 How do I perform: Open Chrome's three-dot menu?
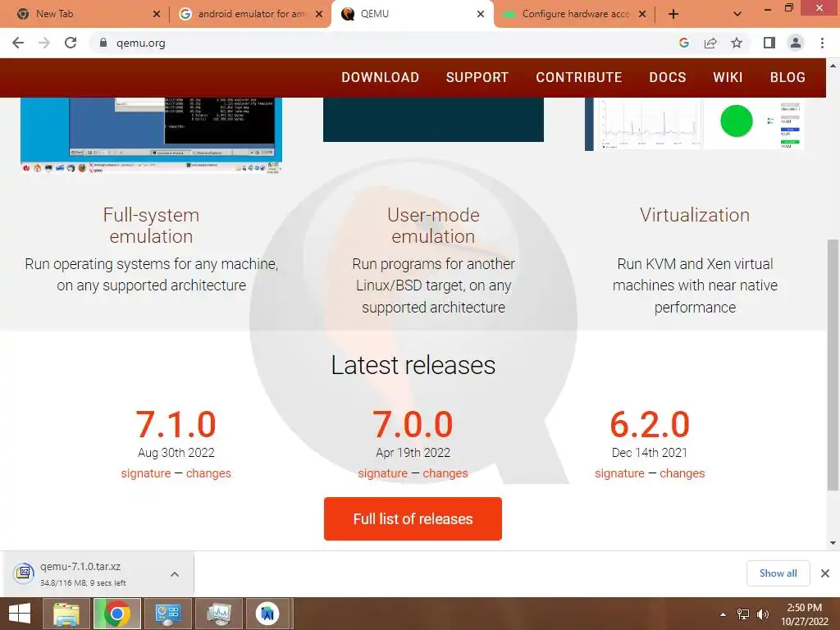(x=822, y=43)
